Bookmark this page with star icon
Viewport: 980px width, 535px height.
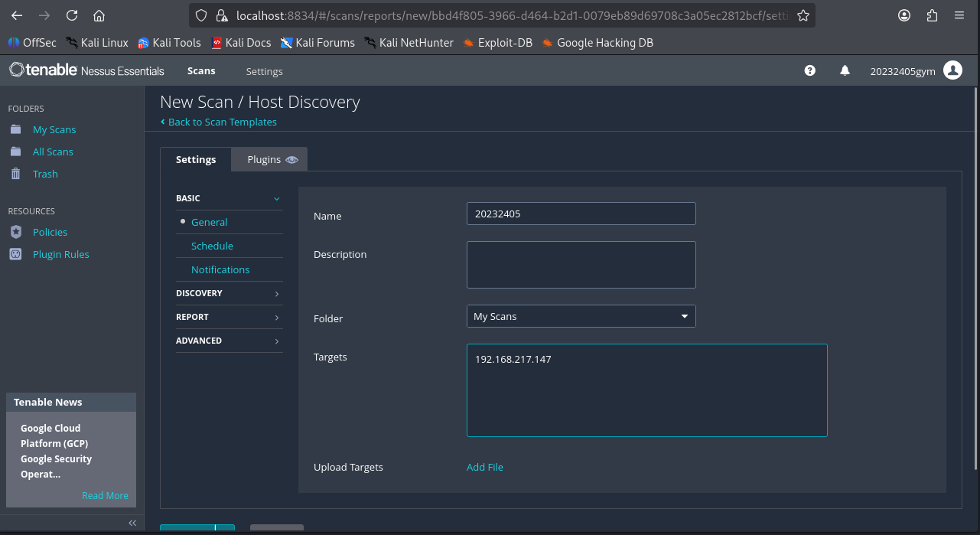(x=803, y=15)
